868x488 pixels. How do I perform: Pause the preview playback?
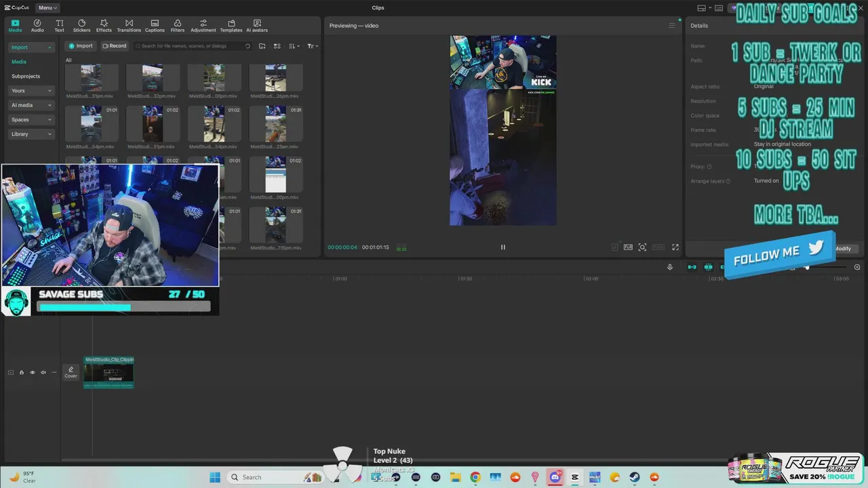tap(503, 247)
